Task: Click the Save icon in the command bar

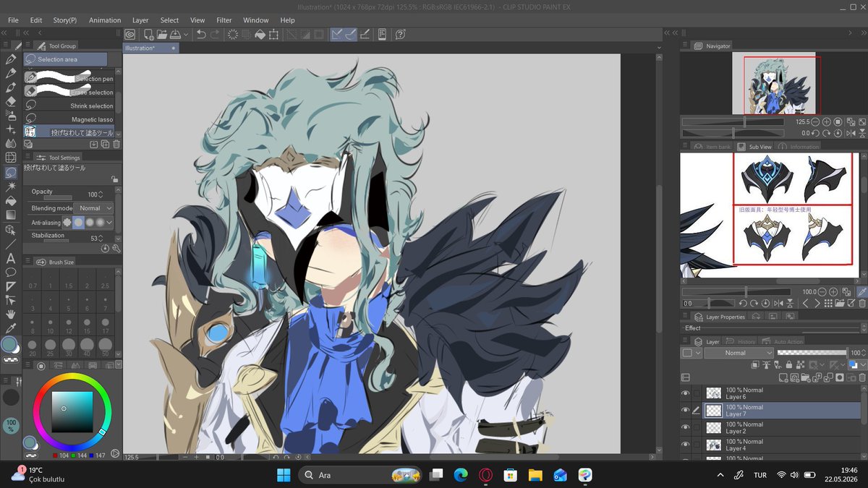Action: click(176, 34)
